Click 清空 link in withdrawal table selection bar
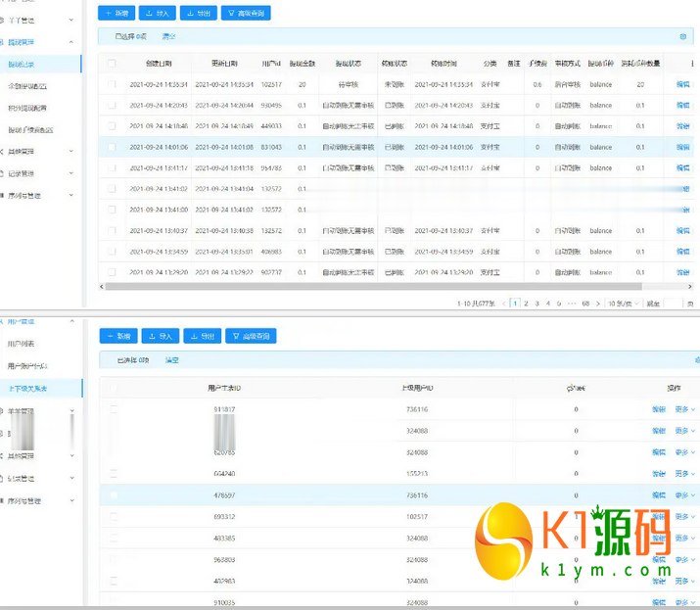This screenshot has height=610, width=700. pyautogui.click(x=168, y=36)
